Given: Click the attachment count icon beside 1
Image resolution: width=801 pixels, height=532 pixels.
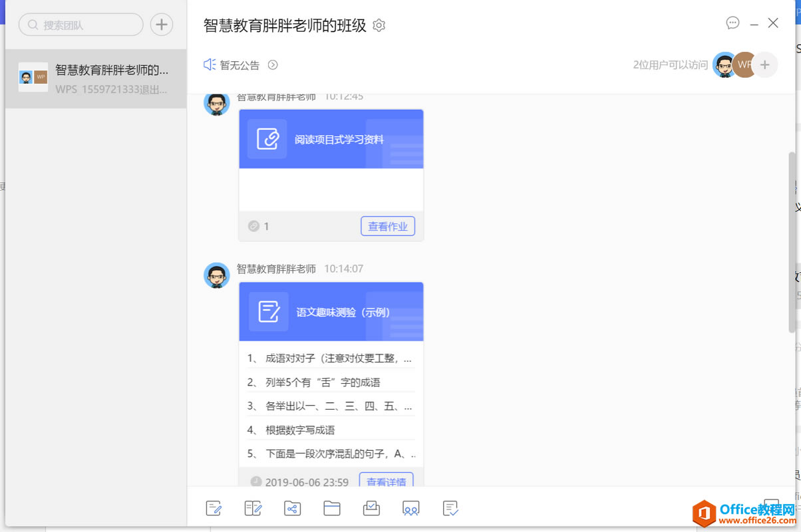Looking at the screenshot, I should click(x=253, y=226).
